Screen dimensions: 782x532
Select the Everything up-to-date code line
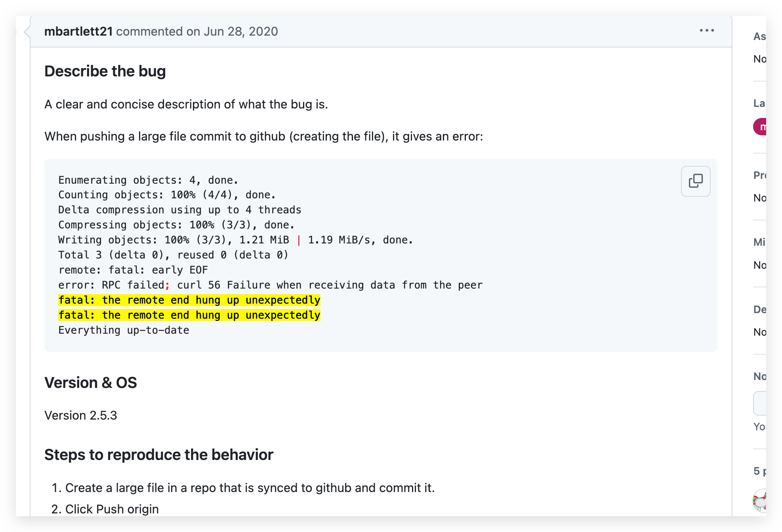(124, 330)
